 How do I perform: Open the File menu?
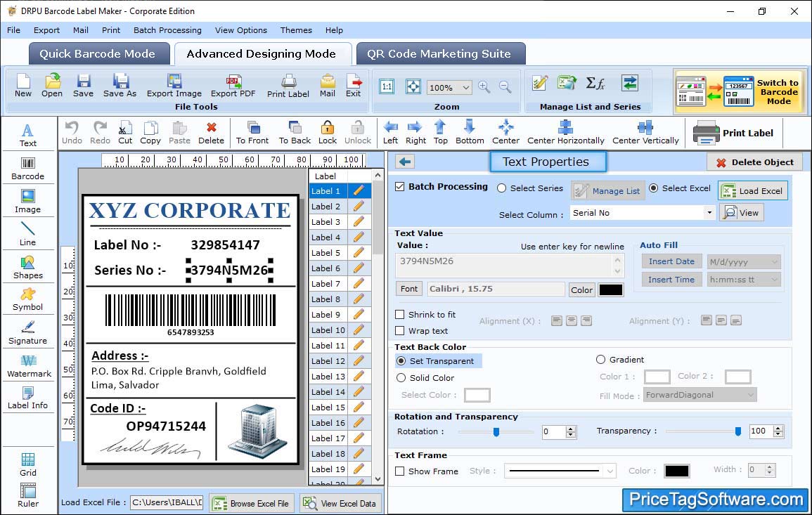(14, 30)
